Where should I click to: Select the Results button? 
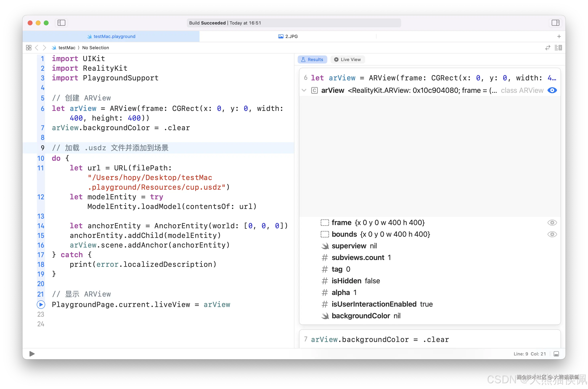[312, 59]
